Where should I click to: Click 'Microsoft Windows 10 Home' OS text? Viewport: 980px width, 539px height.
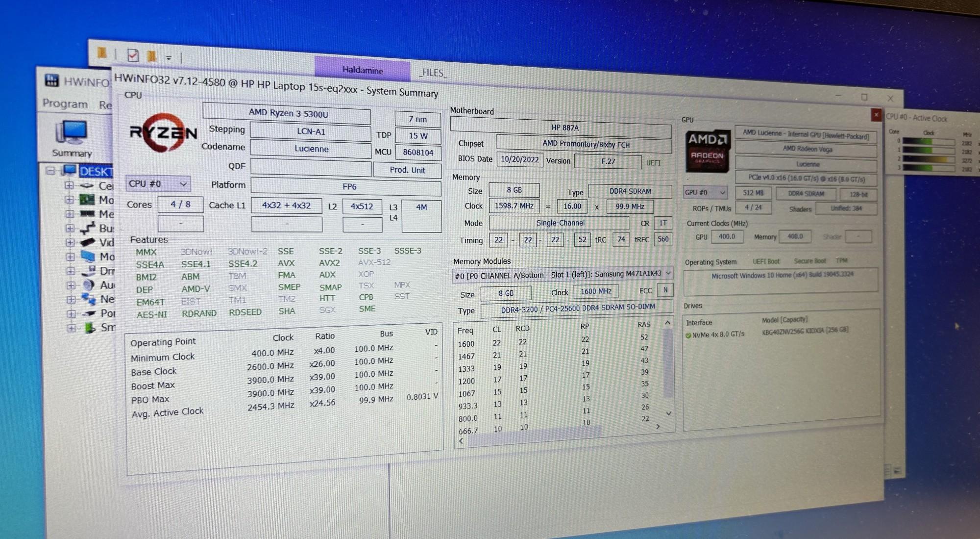(782, 275)
